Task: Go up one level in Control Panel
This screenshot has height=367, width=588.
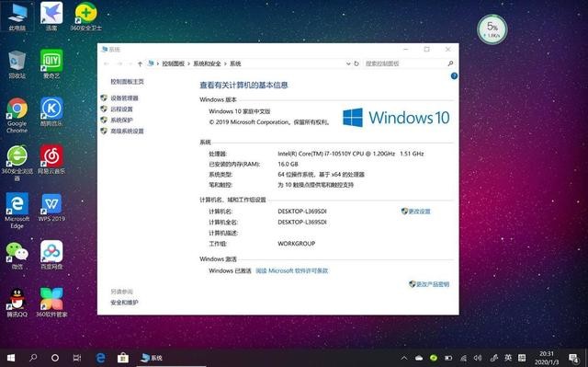Action: click(x=140, y=63)
